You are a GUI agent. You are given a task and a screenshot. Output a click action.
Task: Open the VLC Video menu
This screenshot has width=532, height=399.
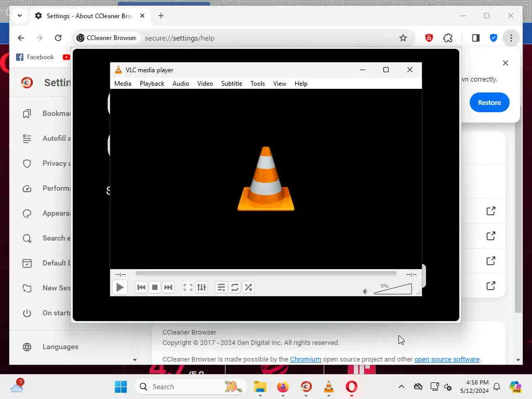pos(205,84)
